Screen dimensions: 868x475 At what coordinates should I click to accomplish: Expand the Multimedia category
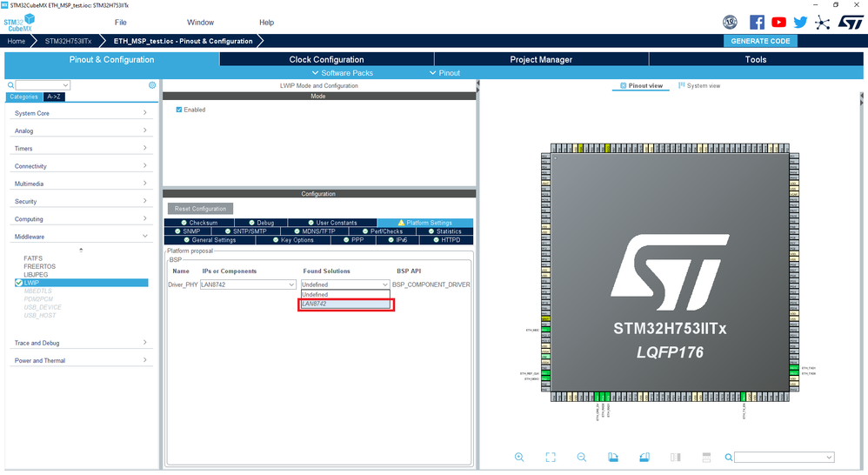tap(81, 184)
